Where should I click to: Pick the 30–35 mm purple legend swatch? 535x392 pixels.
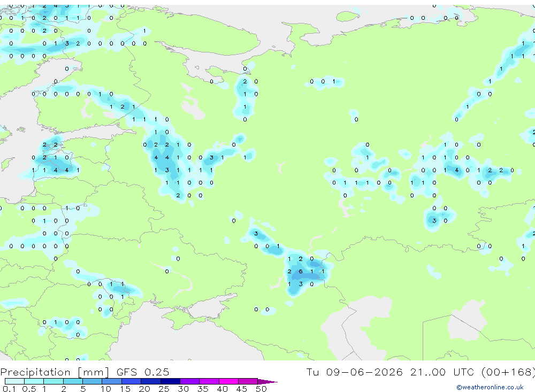[189, 381]
